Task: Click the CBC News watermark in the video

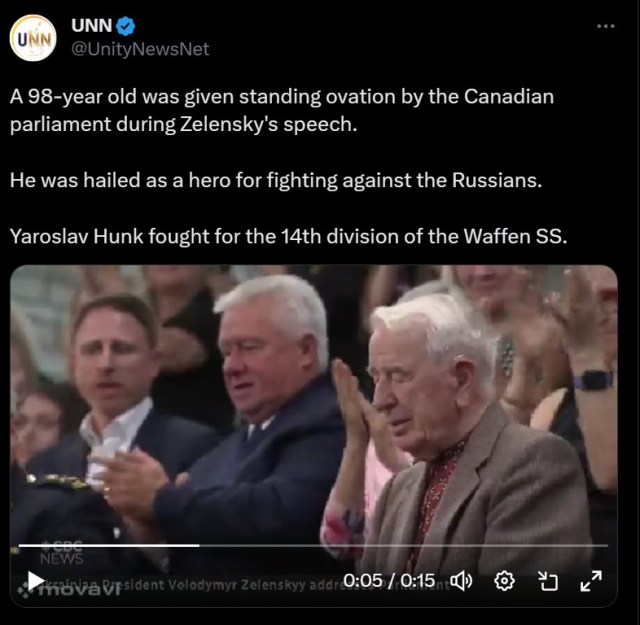Action: tap(62, 552)
